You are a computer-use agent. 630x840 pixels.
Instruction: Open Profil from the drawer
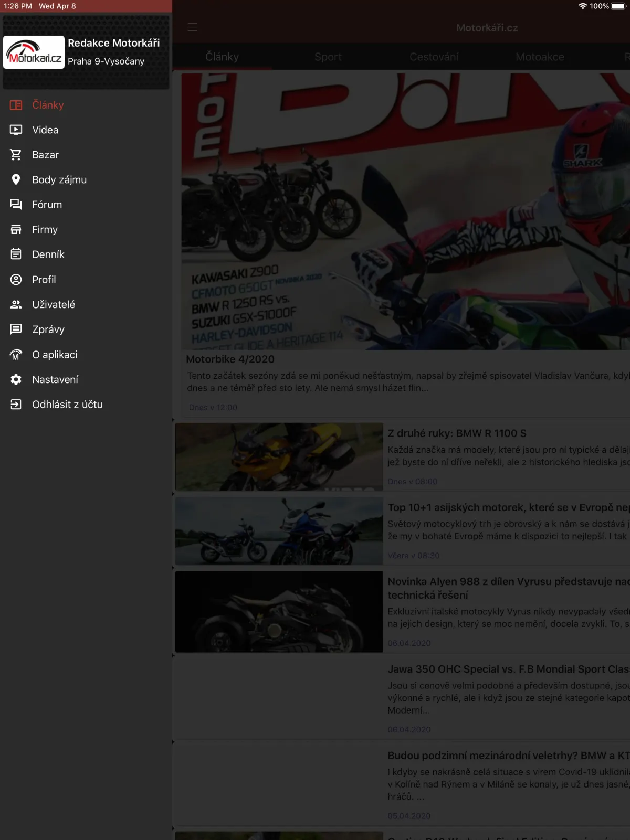click(x=86, y=280)
